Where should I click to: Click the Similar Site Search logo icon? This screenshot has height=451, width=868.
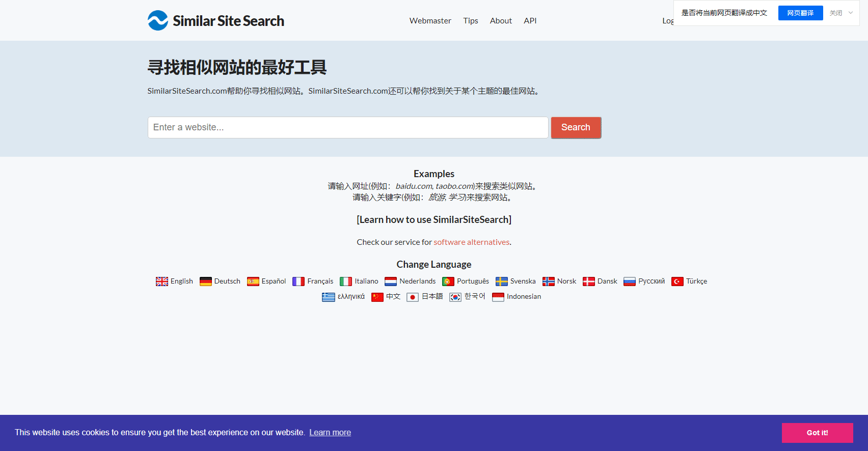158,21
